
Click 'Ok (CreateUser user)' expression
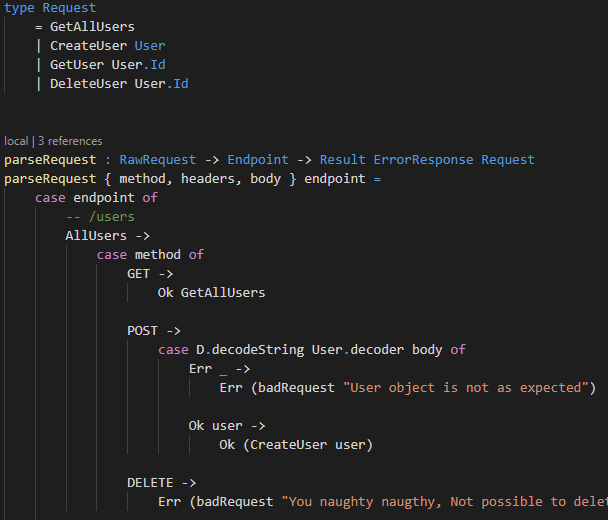(x=296, y=445)
